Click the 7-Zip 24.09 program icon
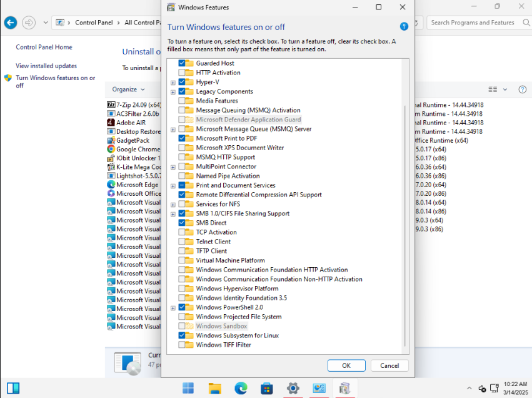The width and height of the screenshot is (532, 398). point(111,105)
